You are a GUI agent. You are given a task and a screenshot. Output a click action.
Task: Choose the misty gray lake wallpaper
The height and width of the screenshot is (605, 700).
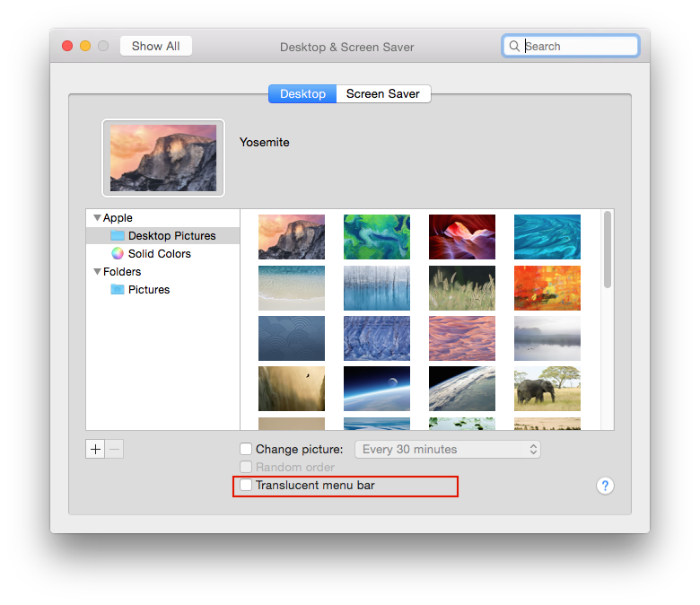point(547,338)
